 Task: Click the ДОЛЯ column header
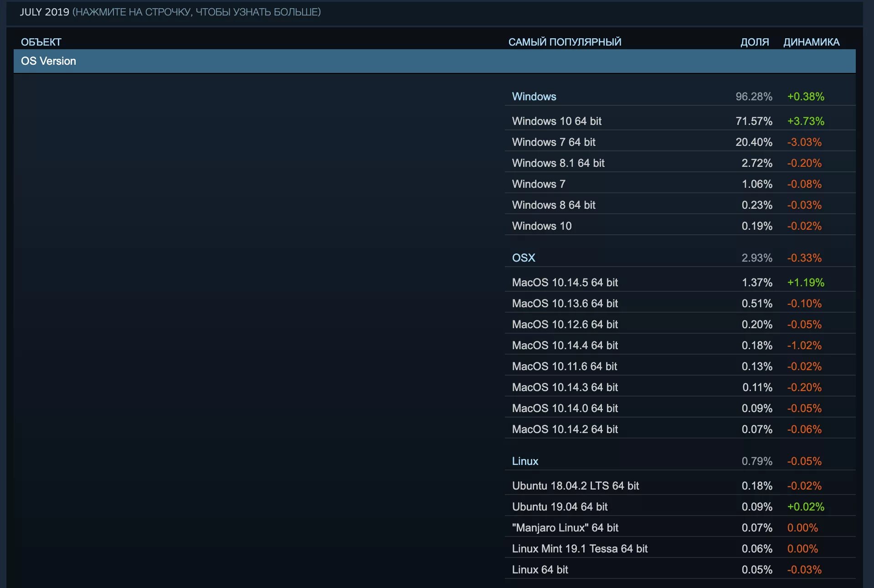click(x=755, y=42)
